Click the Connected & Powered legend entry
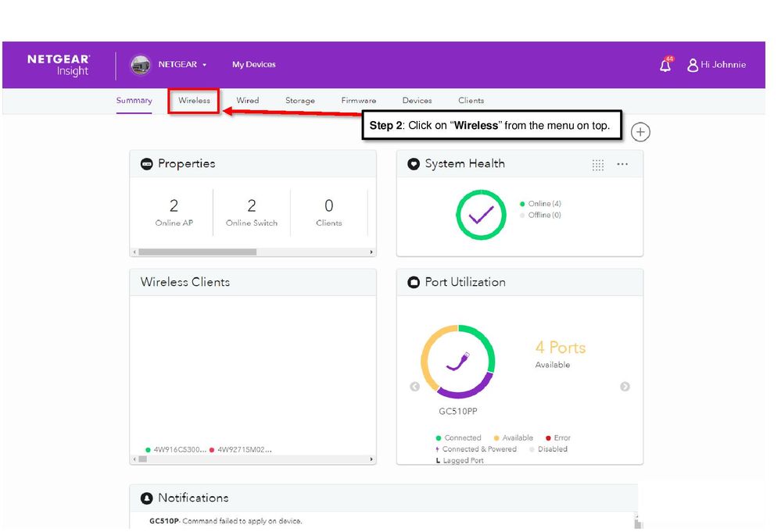The height and width of the screenshot is (532, 781). tap(476, 449)
